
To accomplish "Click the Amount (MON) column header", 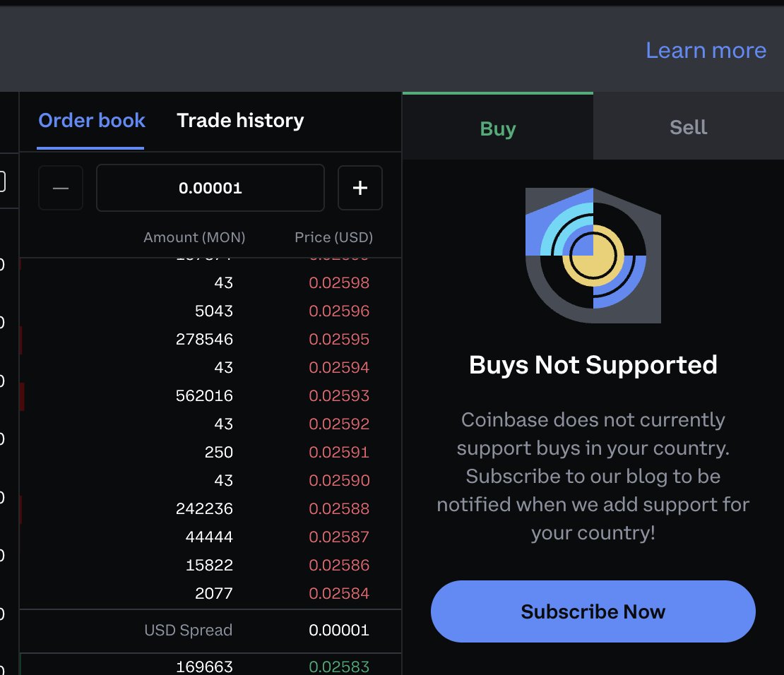I will (194, 237).
